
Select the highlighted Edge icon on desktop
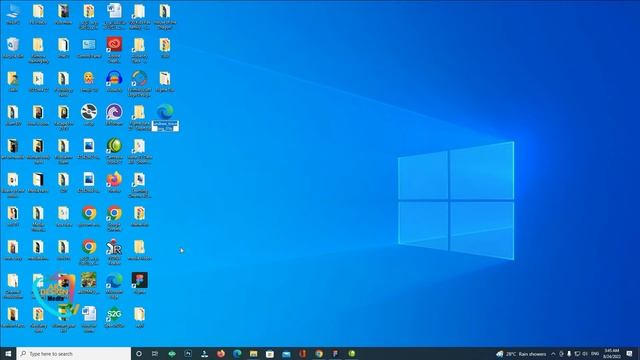click(x=165, y=117)
